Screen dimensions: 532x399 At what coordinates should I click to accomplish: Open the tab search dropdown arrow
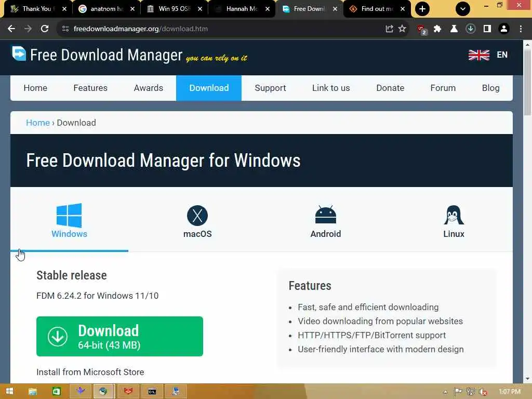tap(463, 9)
